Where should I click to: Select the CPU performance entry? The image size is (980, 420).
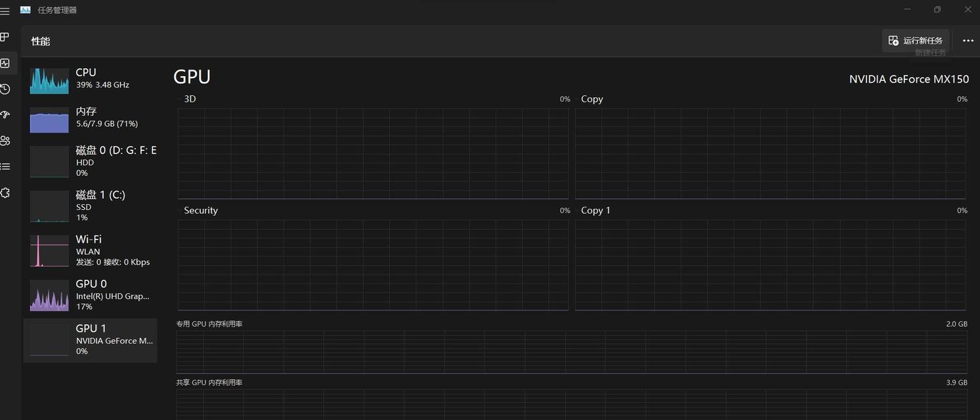click(90, 79)
